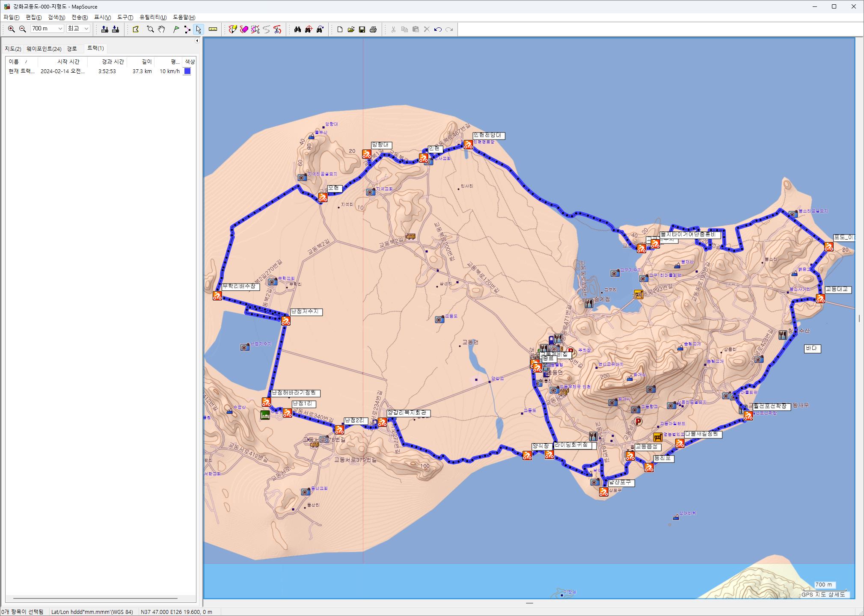
Task: Select the waypoint flag tool
Action: [x=176, y=29]
